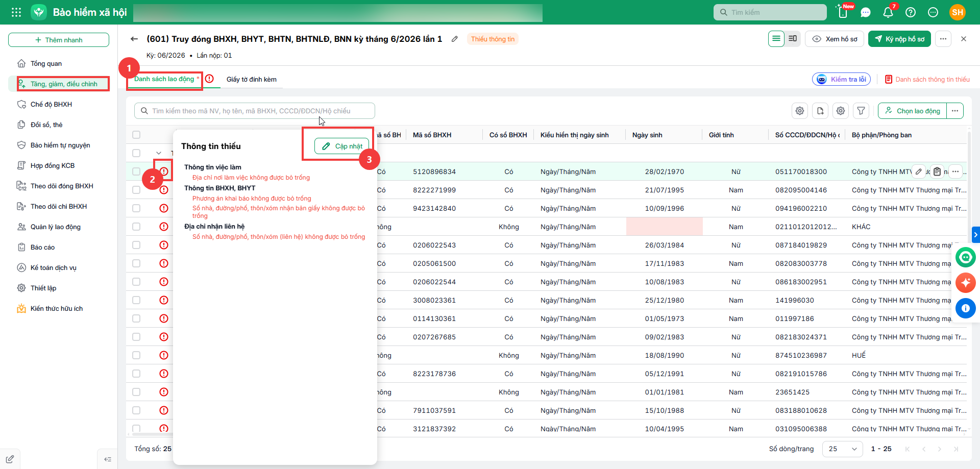980x469 pixels.
Task: Select the Danh sách lao động tab
Action: pyautogui.click(x=164, y=79)
